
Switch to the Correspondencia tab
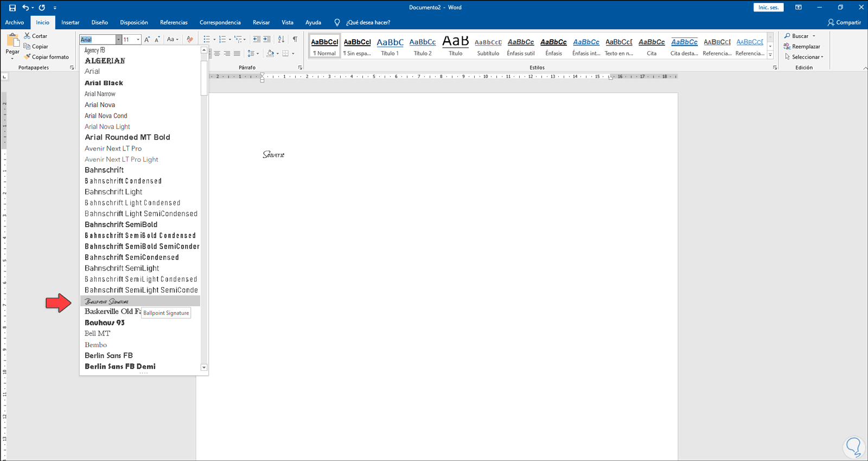click(220, 22)
